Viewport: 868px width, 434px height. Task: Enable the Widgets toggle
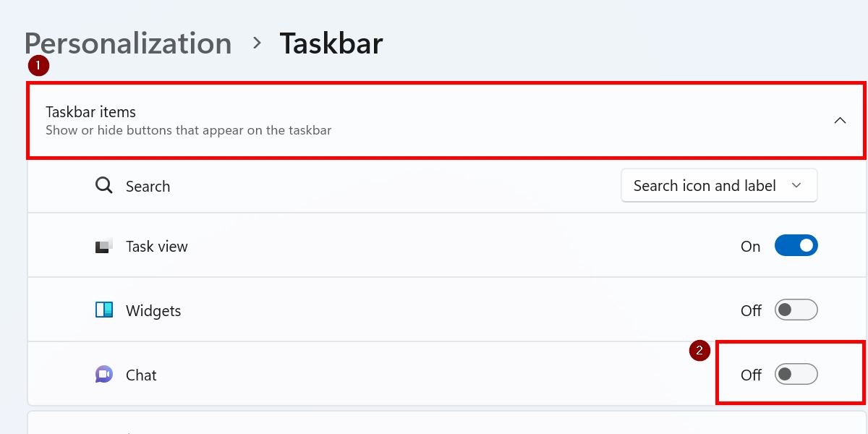796,310
